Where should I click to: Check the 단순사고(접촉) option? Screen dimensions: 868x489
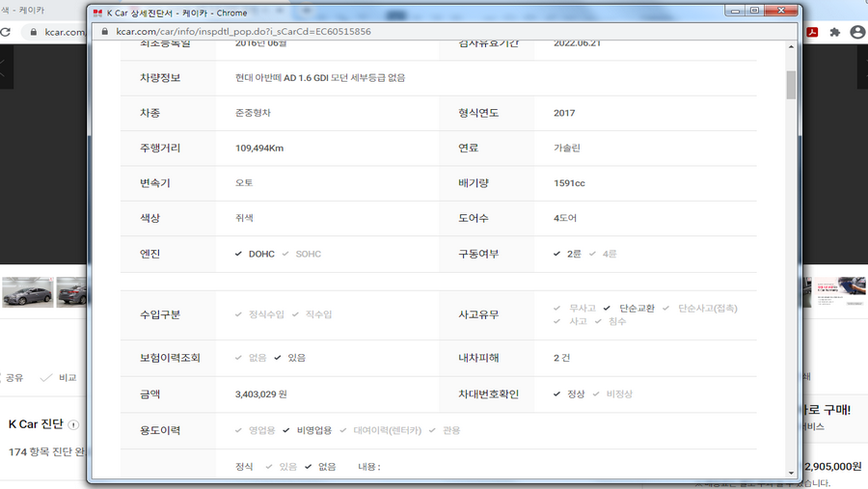pyautogui.click(x=665, y=308)
